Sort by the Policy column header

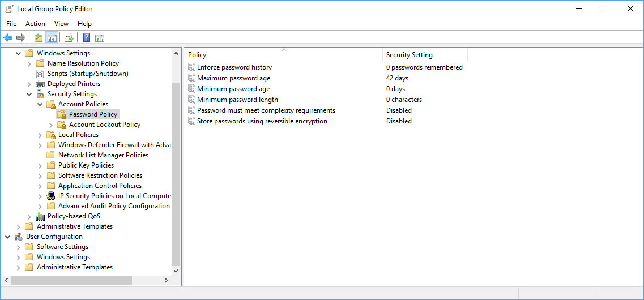tap(283, 54)
